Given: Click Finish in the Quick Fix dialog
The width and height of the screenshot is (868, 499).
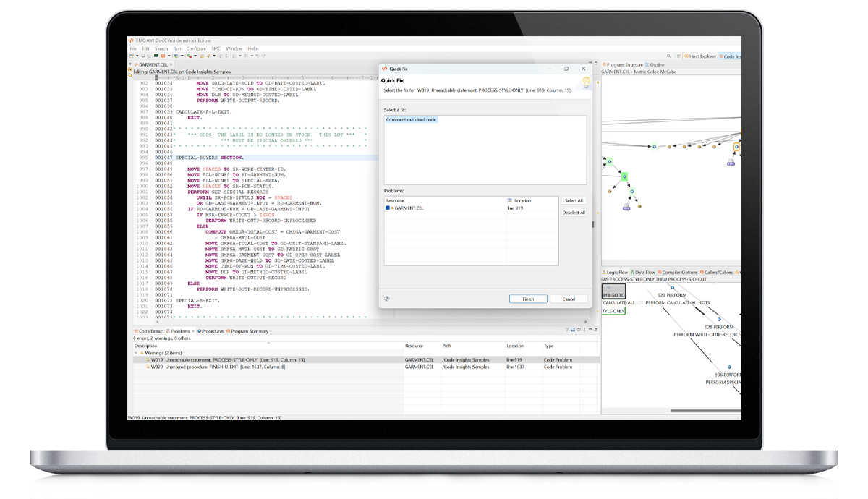Looking at the screenshot, I should coord(529,299).
